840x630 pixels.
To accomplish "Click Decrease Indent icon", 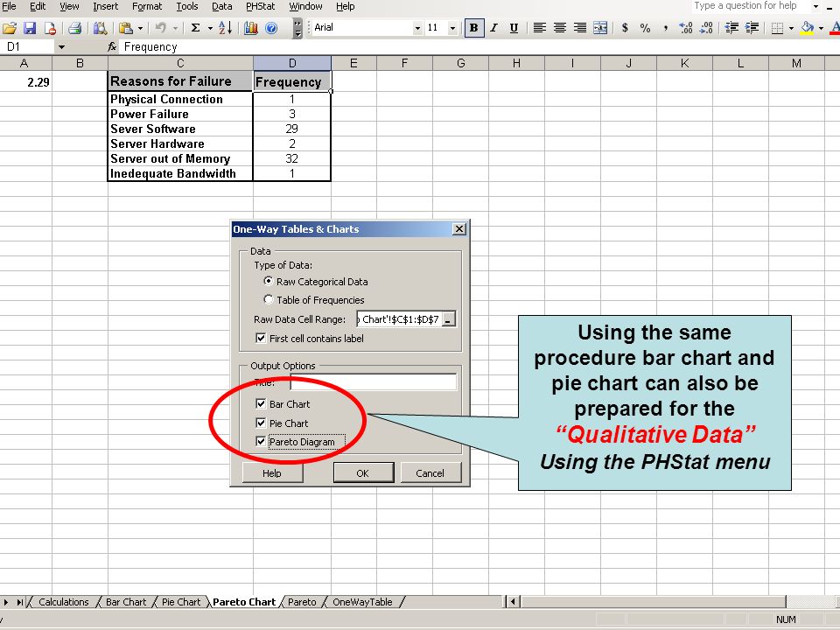I will pyautogui.click(x=731, y=28).
